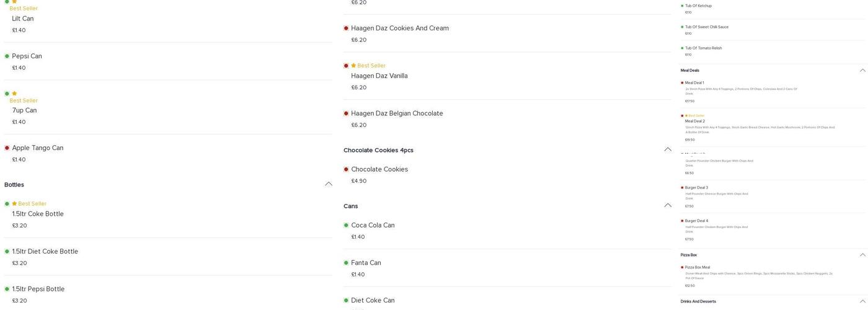Collapse the Meal Deals section
The height and width of the screenshot is (310, 868).
tap(862, 71)
